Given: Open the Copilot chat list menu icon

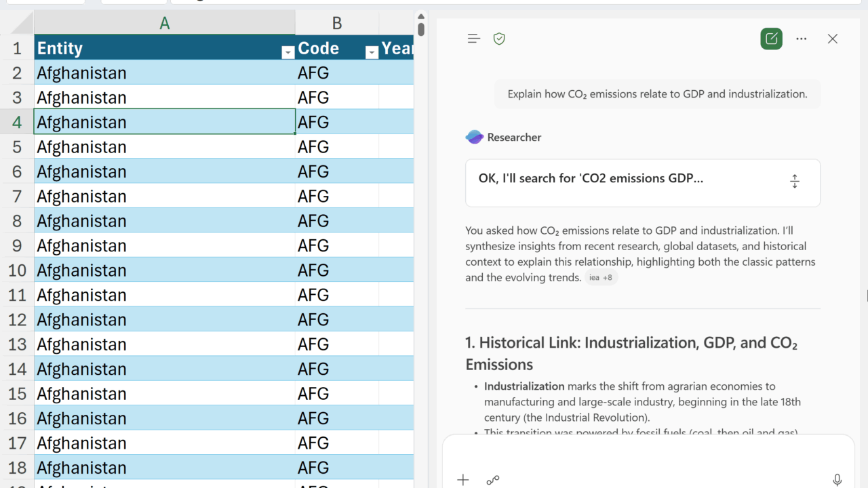Looking at the screenshot, I should 474,39.
